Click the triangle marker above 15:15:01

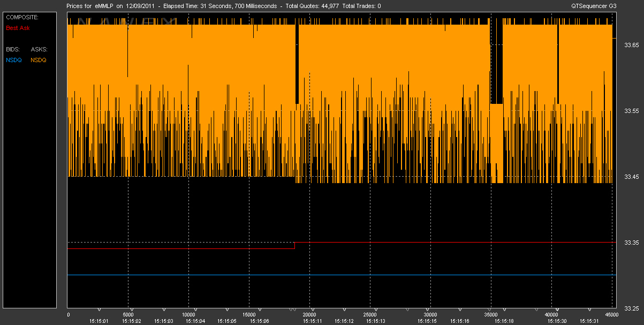click(x=99, y=309)
